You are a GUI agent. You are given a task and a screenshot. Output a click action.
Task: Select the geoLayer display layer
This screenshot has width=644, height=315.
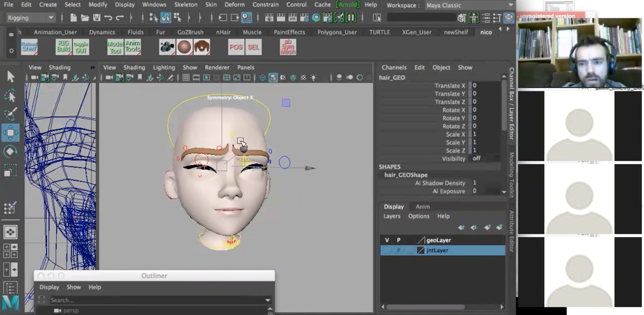point(439,240)
